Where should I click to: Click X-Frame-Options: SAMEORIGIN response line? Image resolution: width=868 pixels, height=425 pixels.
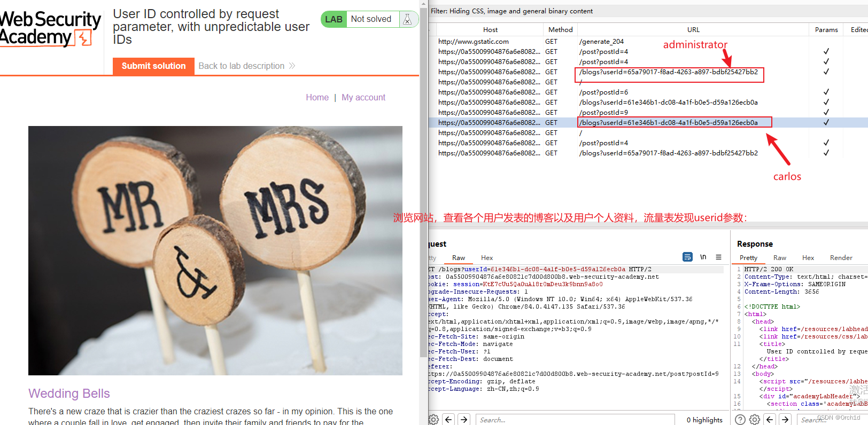coord(795,284)
